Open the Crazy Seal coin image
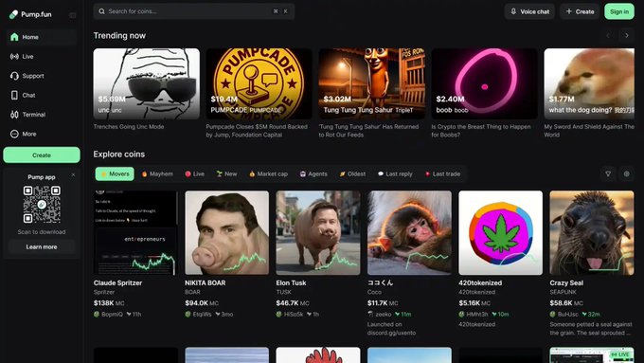This screenshot has width=644, height=363. click(592, 233)
